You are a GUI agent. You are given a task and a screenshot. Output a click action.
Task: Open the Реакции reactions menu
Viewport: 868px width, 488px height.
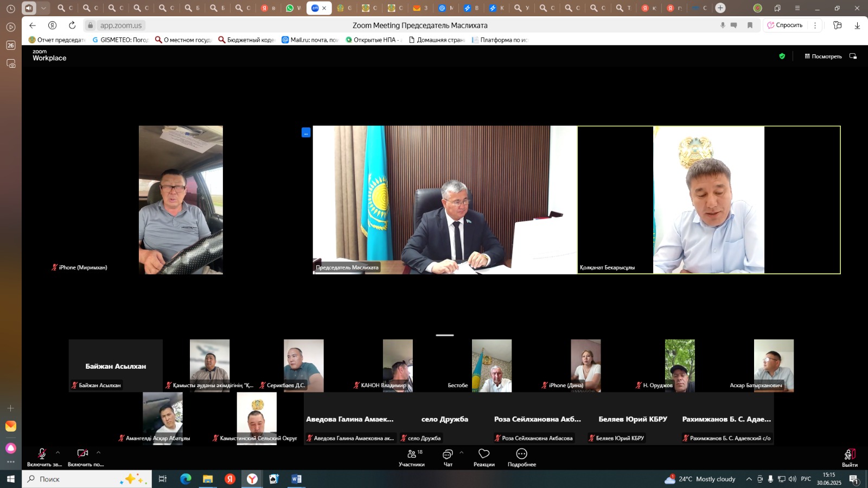coord(484,457)
